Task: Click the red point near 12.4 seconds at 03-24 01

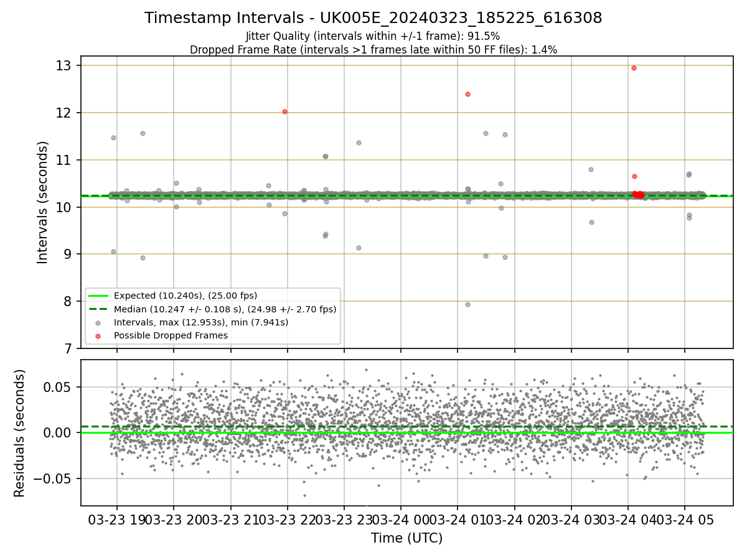Action: tap(467, 94)
